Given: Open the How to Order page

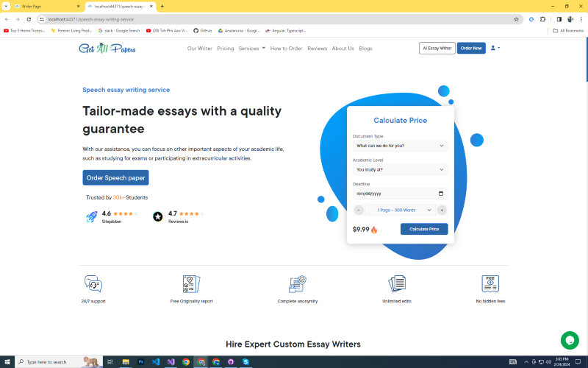Looking at the screenshot, I should (x=286, y=49).
